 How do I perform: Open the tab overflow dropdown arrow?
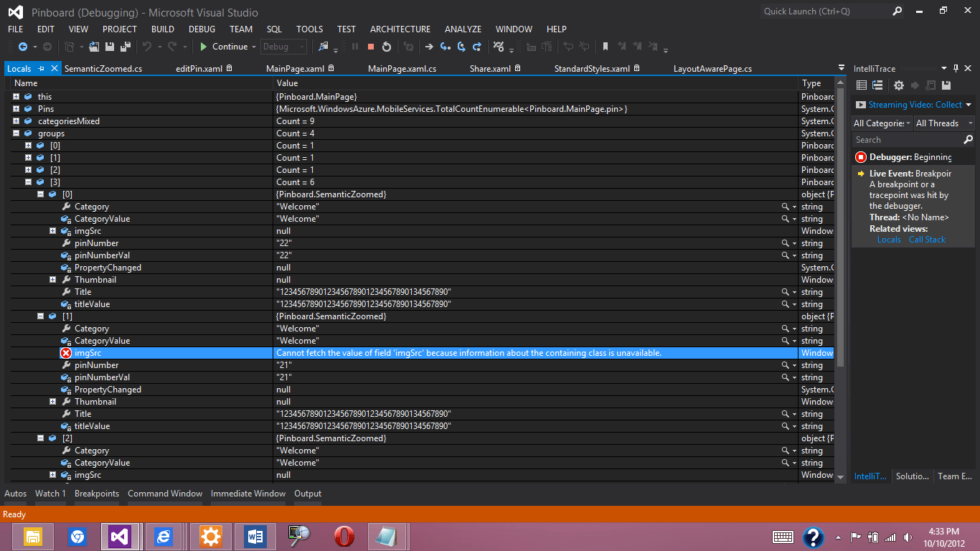click(x=842, y=68)
